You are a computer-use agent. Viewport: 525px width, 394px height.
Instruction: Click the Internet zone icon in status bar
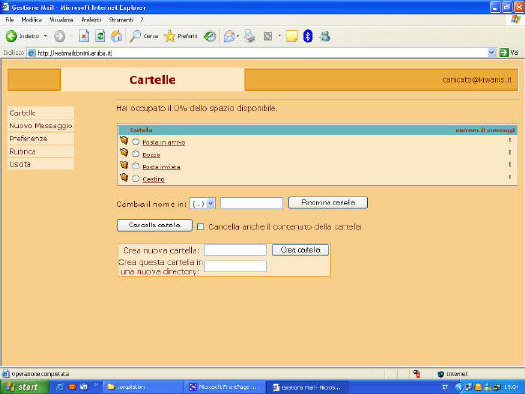[x=441, y=374]
